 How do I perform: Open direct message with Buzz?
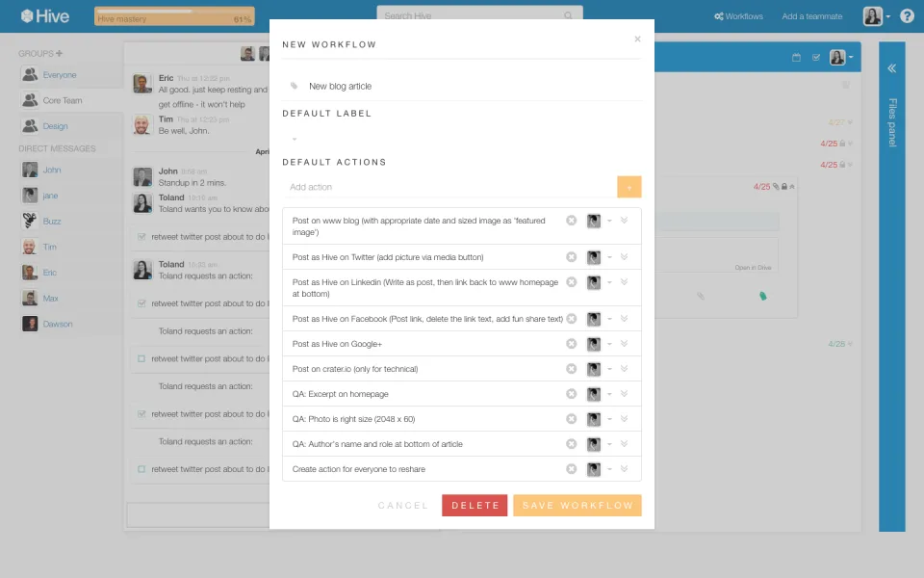coord(52,222)
